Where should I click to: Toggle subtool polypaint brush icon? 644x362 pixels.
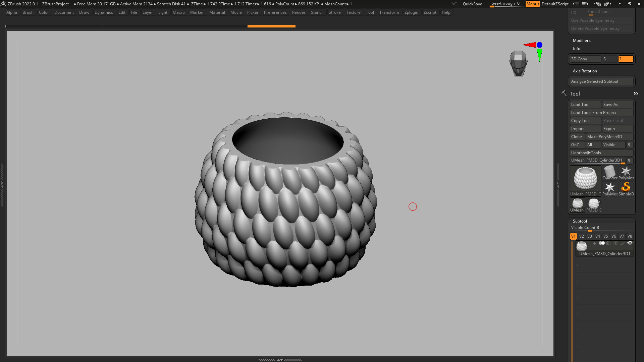623,243
